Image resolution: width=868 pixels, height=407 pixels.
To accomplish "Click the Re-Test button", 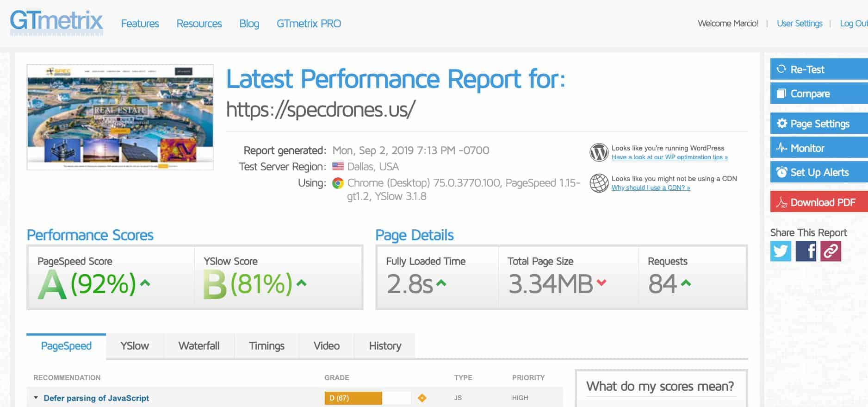I will tap(819, 69).
